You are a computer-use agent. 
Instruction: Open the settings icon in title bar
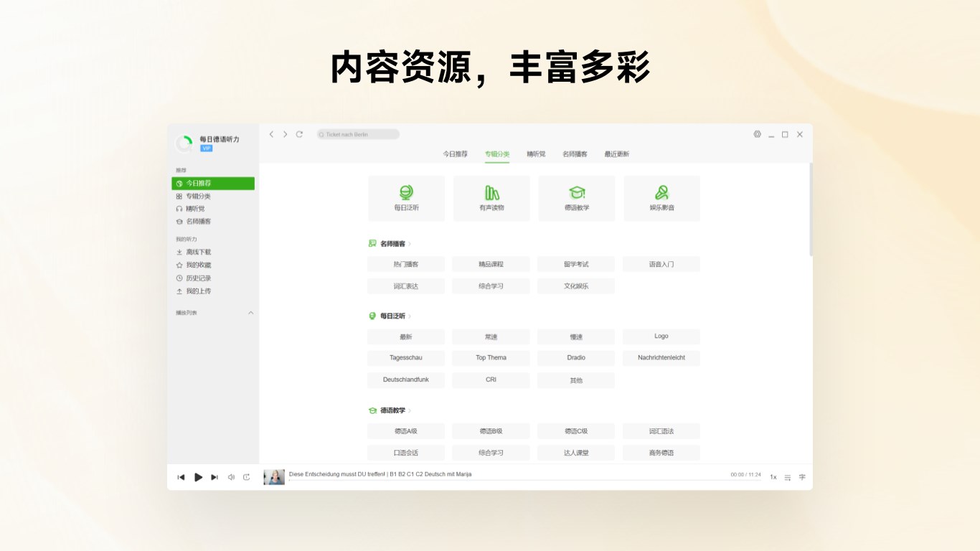[757, 134]
